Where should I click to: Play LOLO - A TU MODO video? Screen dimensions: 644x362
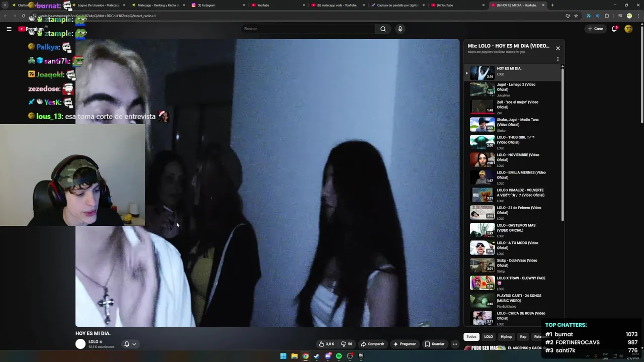pos(513,248)
